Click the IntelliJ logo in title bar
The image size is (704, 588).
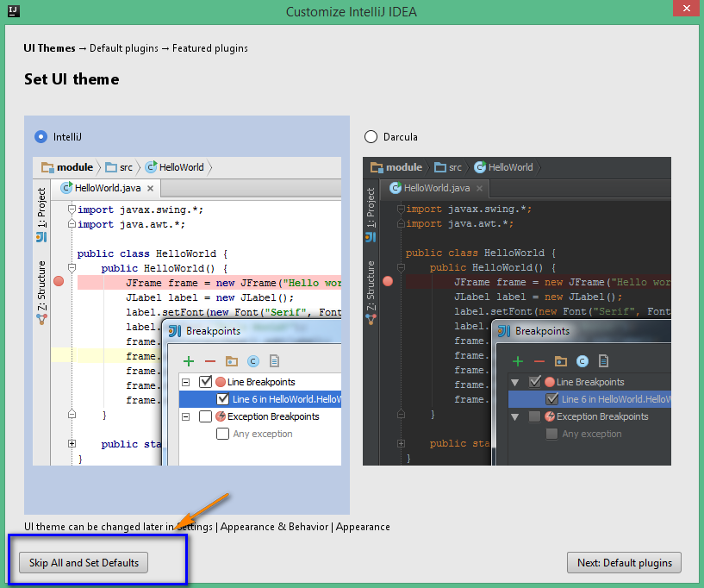pos(12,11)
